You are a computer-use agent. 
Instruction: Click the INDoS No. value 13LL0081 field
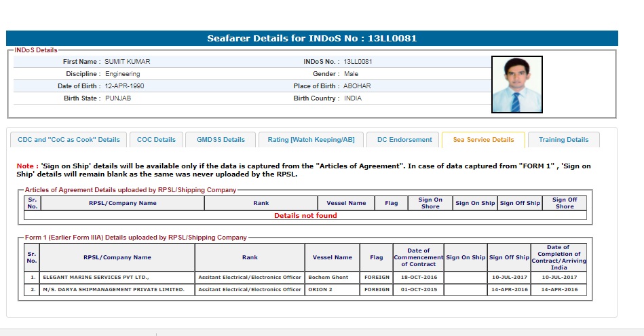pyautogui.click(x=358, y=62)
